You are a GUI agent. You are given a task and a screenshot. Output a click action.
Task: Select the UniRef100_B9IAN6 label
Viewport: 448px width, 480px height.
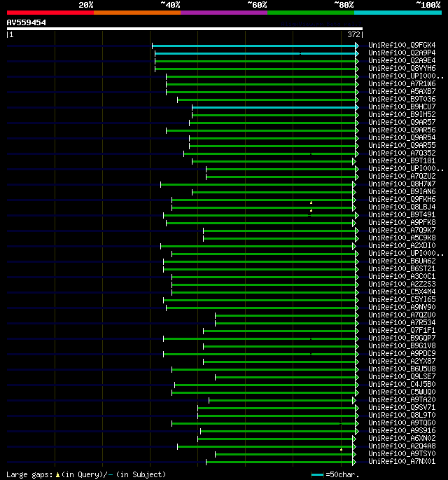tap(402, 191)
